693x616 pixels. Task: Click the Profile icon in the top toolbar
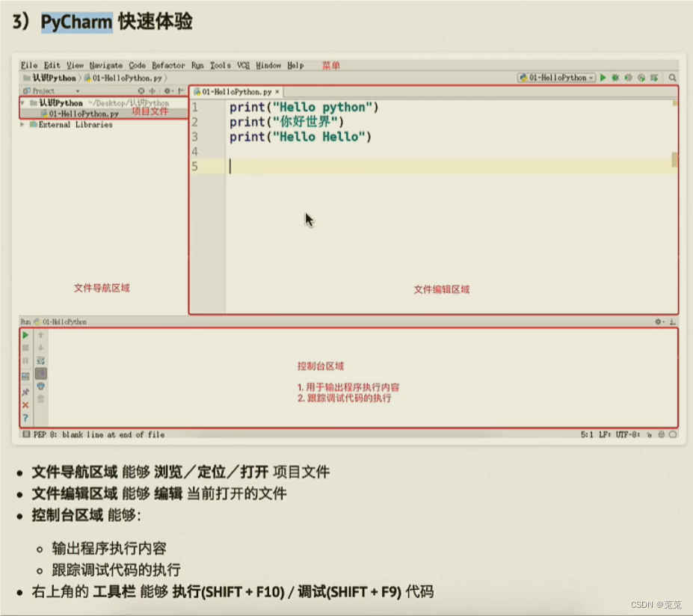point(641,78)
